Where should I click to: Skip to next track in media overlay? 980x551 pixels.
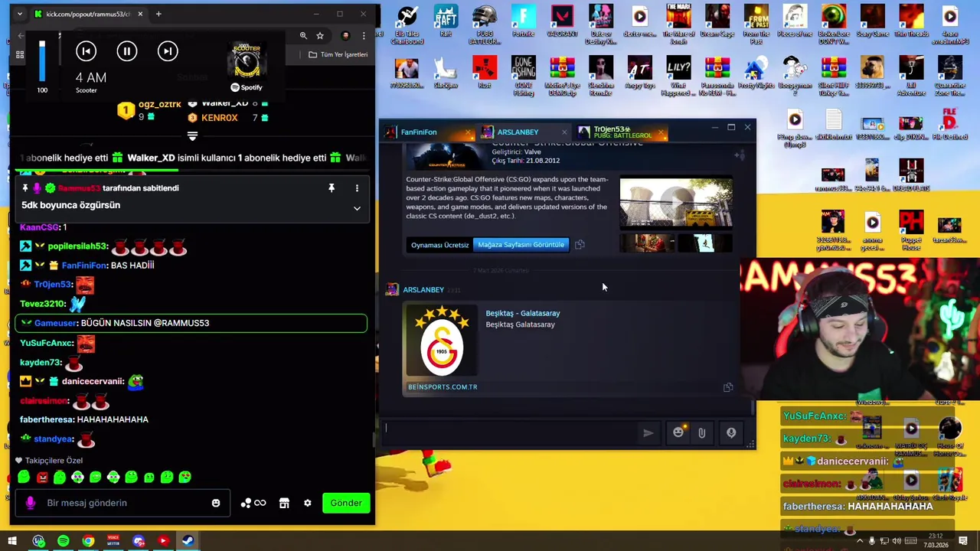click(167, 51)
